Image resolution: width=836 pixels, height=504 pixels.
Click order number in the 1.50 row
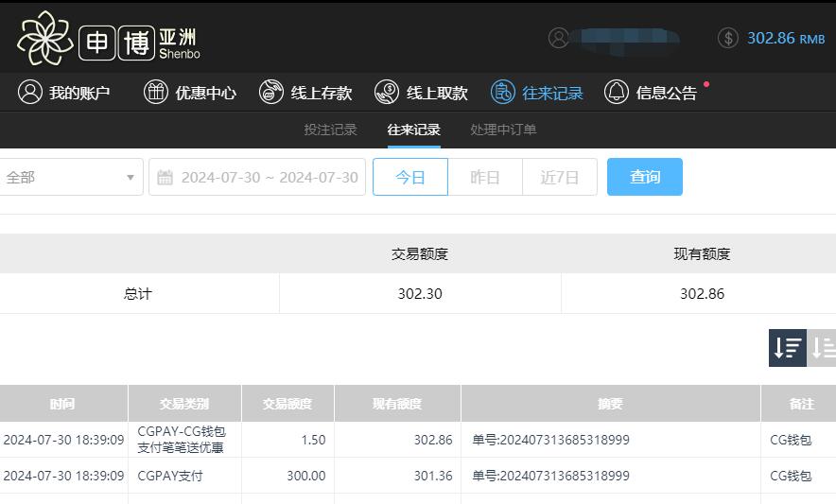[550, 440]
